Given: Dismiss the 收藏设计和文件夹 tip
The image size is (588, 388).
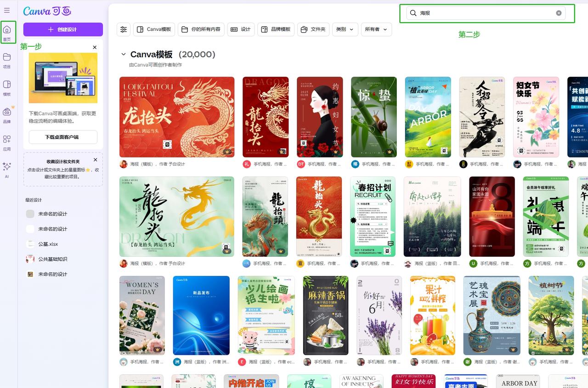Looking at the screenshot, I should (x=95, y=160).
